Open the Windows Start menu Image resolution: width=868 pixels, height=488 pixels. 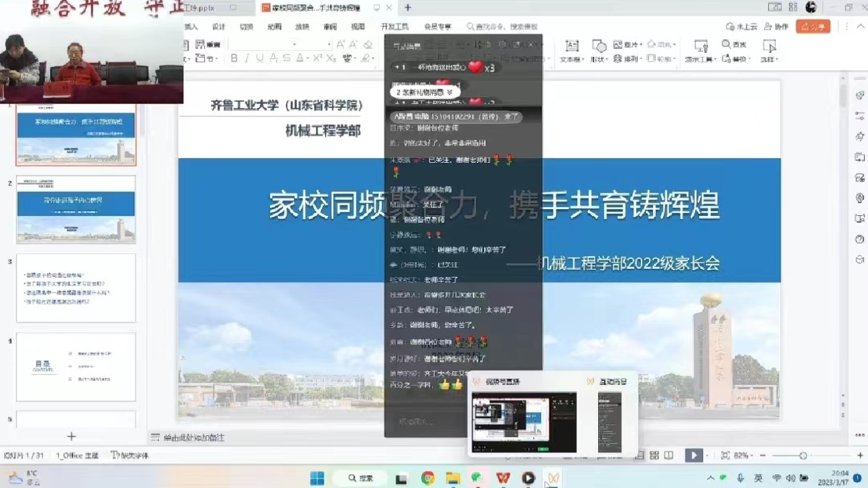317,478
